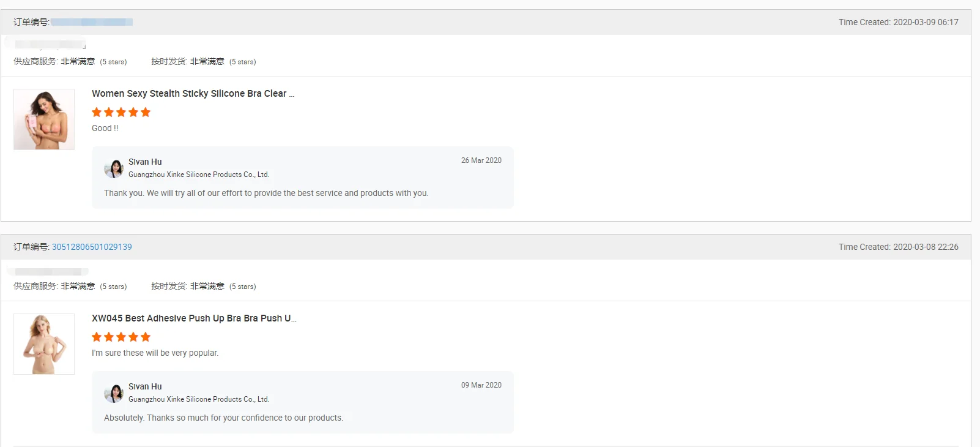Open Guangzhou Xinke Silicone Products in 26 Mar reply

(199, 175)
